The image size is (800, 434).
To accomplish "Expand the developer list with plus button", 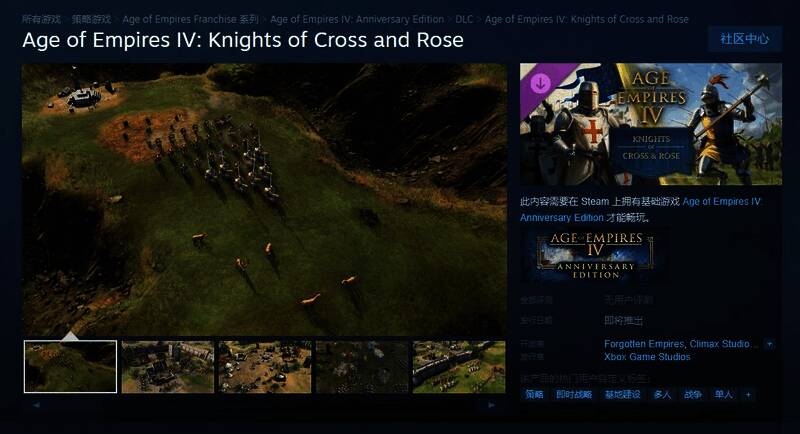I will pyautogui.click(x=769, y=344).
